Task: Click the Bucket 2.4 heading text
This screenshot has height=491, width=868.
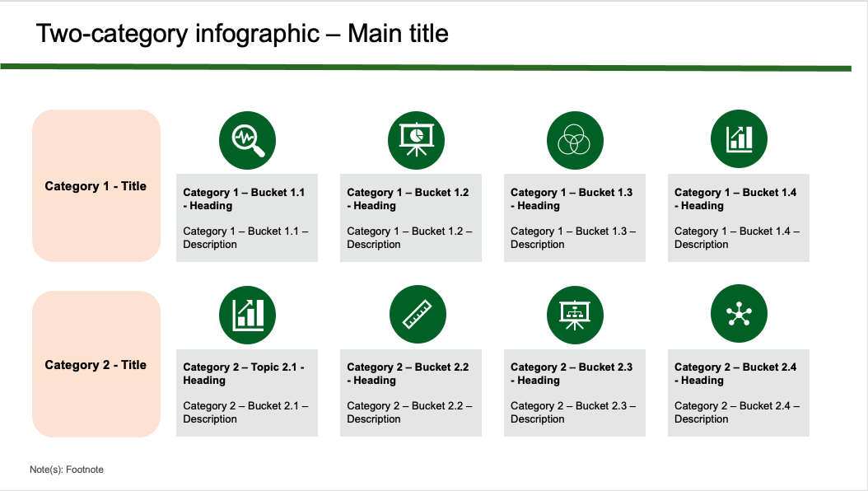Action: (735, 373)
